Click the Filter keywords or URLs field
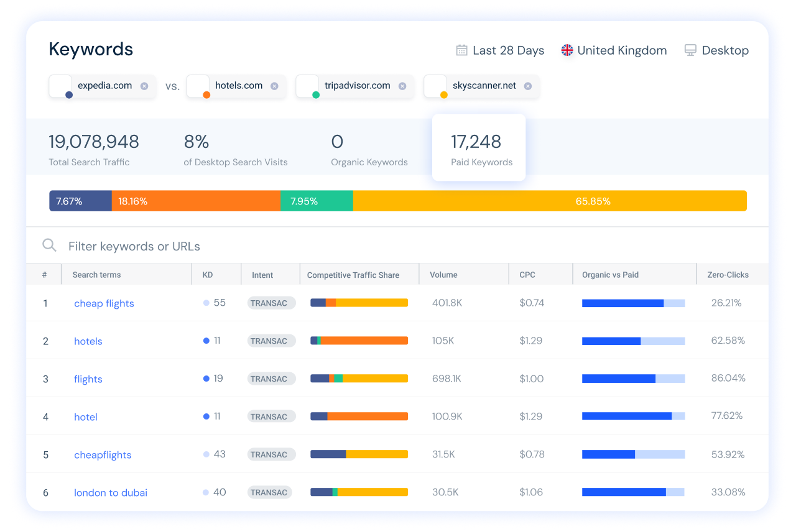 point(397,246)
